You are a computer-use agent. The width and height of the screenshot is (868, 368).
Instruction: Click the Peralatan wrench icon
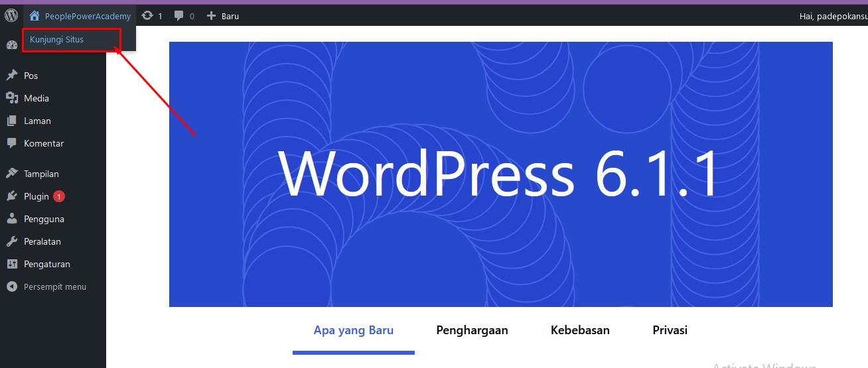(x=12, y=241)
